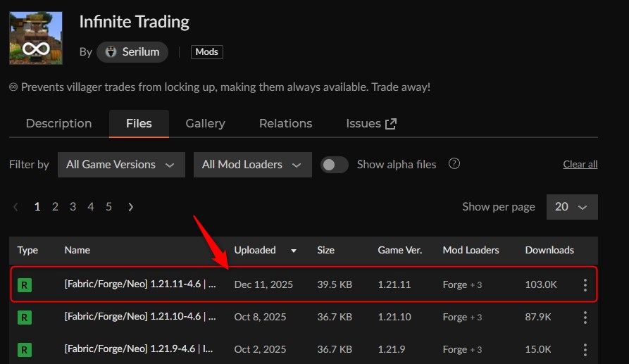The height and width of the screenshot is (364, 629).
Task: Open Issues external link
Action: point(371,123)
